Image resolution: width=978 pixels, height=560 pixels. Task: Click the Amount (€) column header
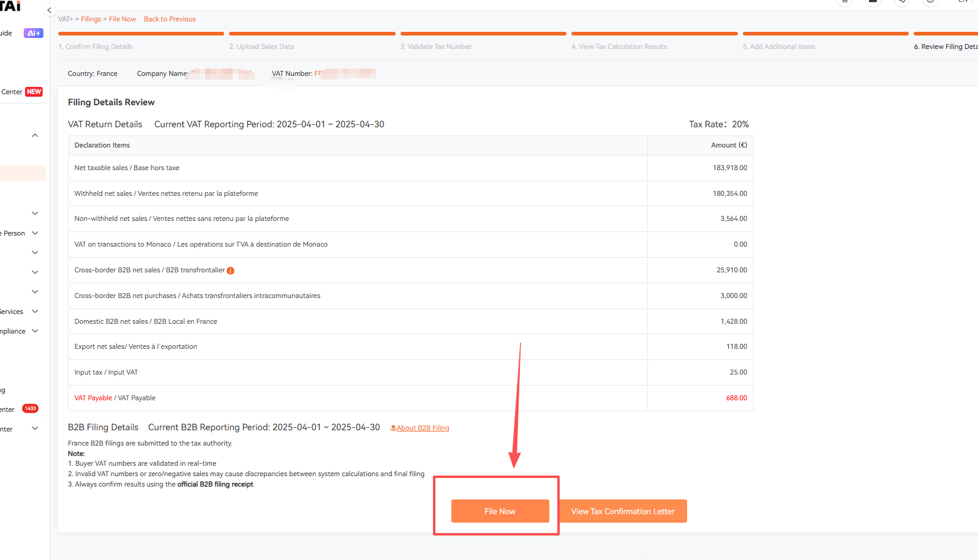(x=729, y=145)
